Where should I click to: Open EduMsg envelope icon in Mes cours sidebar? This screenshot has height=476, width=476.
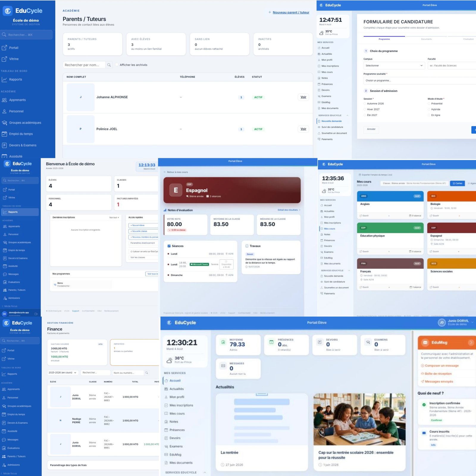(322, 258)
